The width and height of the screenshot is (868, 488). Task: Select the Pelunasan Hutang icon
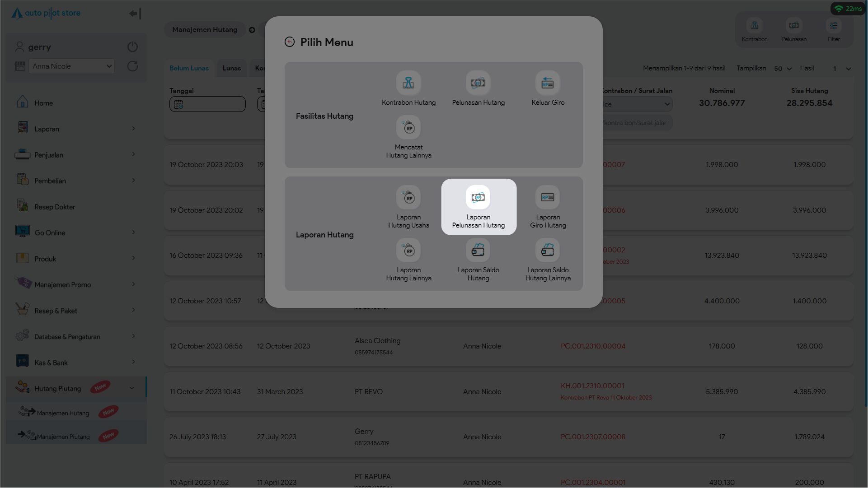point(478,83)
